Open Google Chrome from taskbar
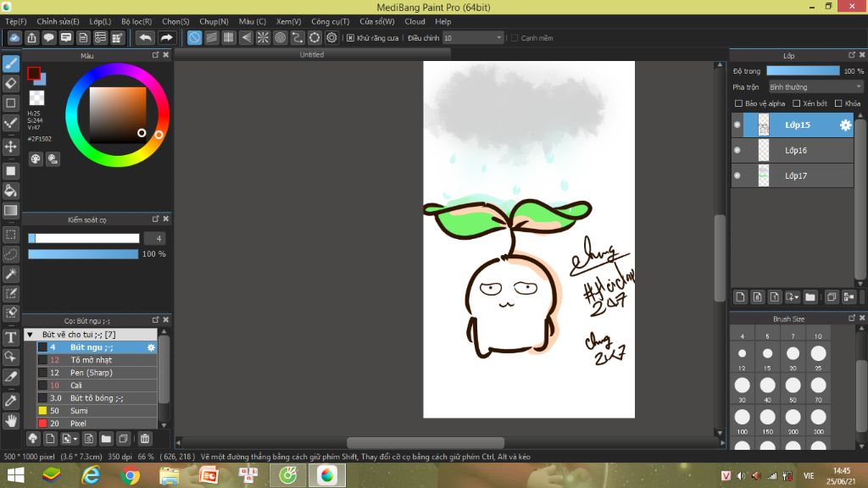This screenshot has width=868, height=488. (x=130, y=475)
